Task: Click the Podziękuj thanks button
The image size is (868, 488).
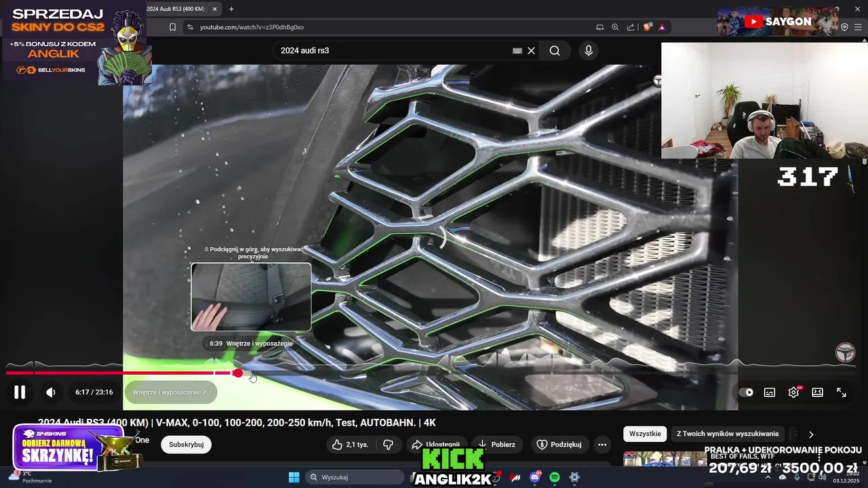Action: pos(559,445)
